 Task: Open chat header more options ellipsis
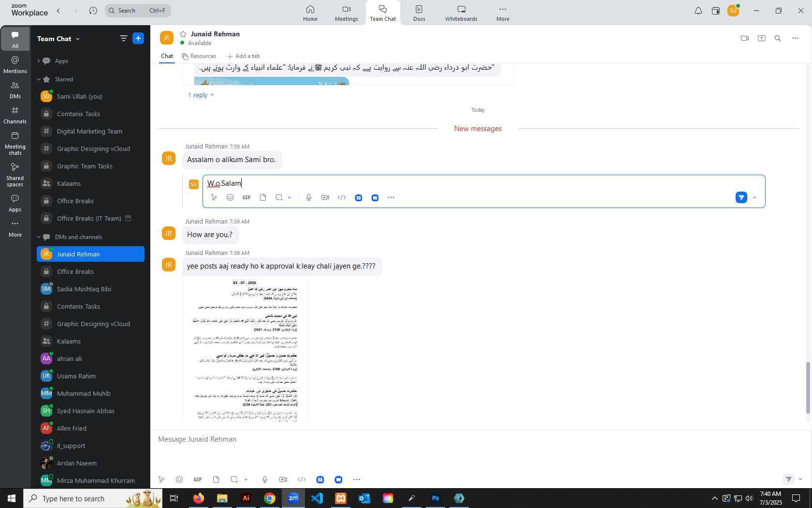796,38
